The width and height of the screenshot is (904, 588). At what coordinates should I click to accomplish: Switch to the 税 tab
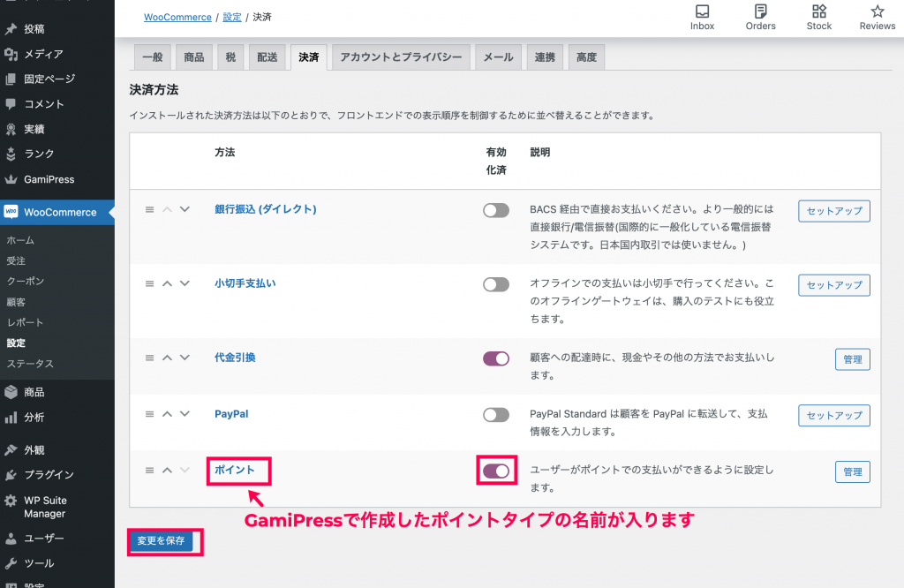tap(230, 57)
